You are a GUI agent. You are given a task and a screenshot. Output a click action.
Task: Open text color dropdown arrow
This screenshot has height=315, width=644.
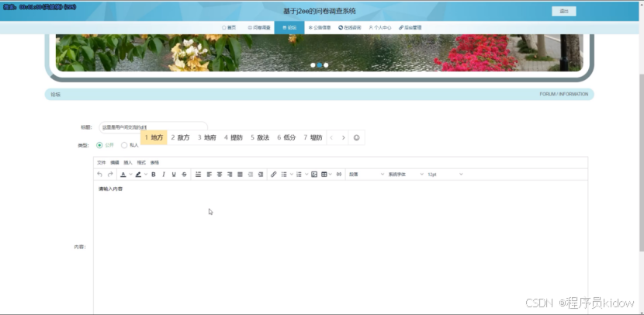(x=130, y=175)
